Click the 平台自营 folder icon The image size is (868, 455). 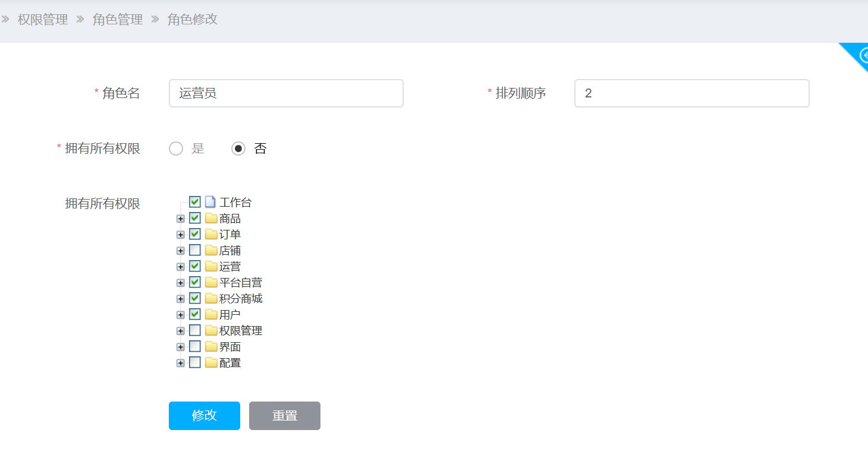click(x=211, y=282)
